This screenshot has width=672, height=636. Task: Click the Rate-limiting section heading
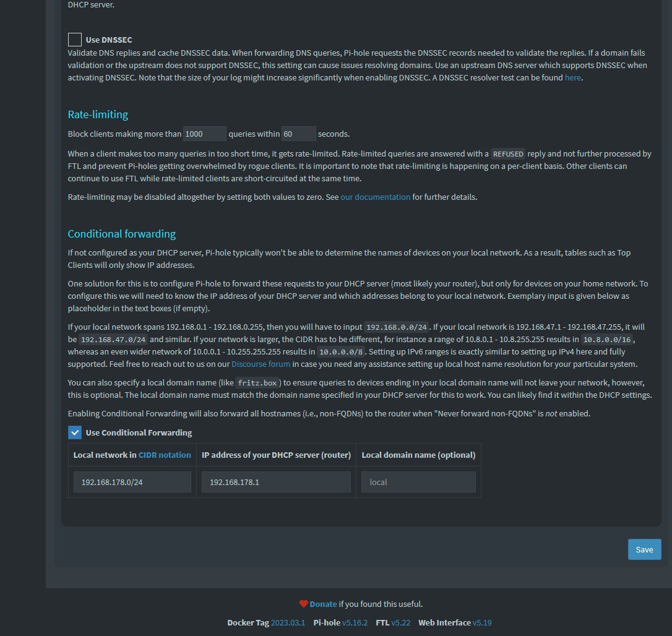[98, 114]
